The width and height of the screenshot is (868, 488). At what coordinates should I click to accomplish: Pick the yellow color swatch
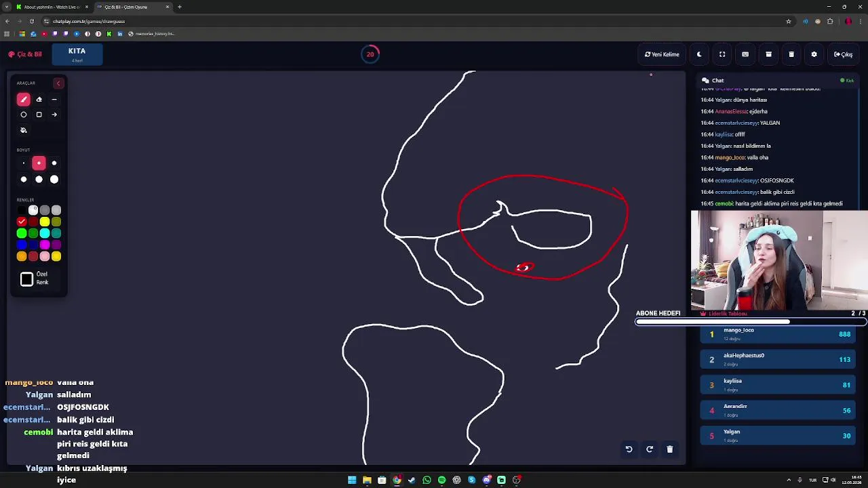click(45, 222)
